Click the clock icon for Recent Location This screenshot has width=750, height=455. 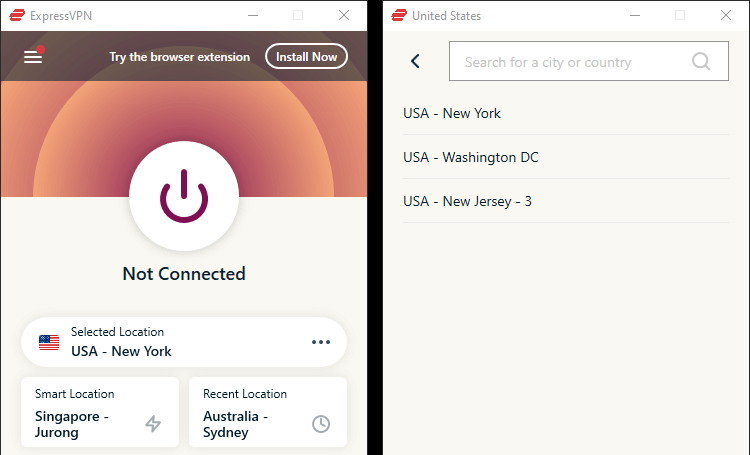click(321, 423)
